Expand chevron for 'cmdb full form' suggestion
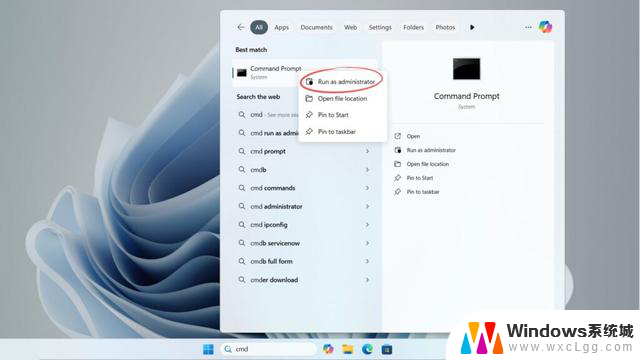640x360 pixels. (367, 261)
